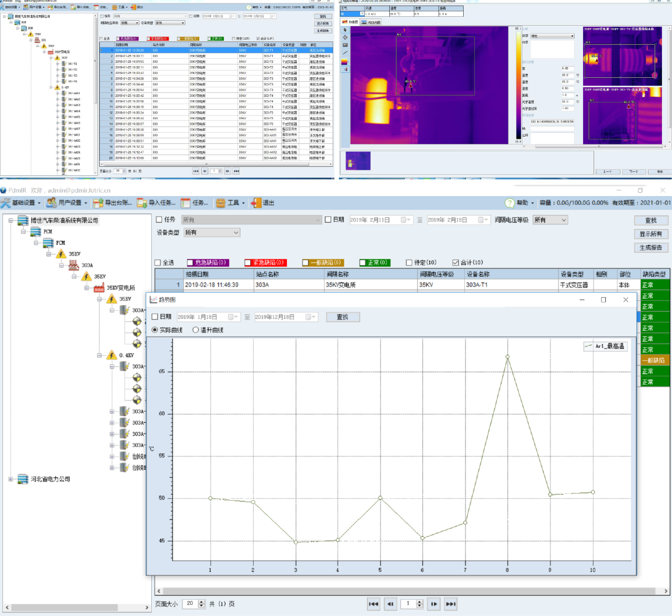Expand the 河北省电力公司 tree node
This screenshot has height=616, width=672.
(11, 479)
